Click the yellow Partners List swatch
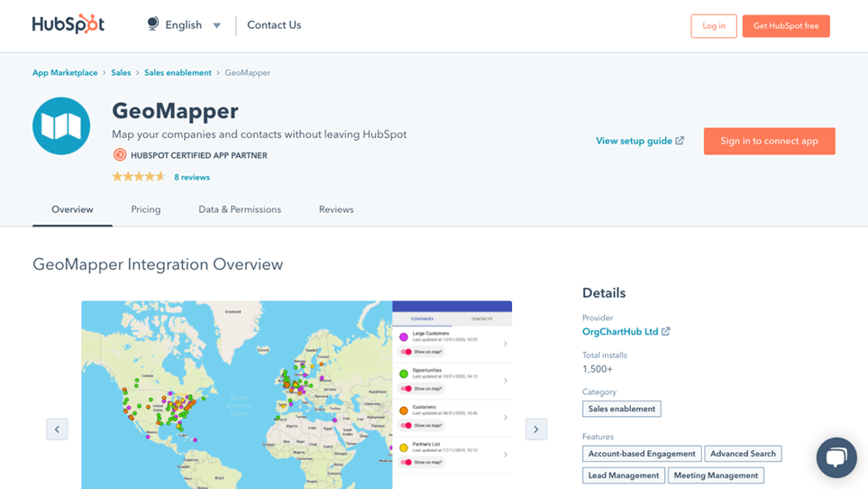Image resolution: width=868 pixels, height=489 pixels. (x=404, y=447)
